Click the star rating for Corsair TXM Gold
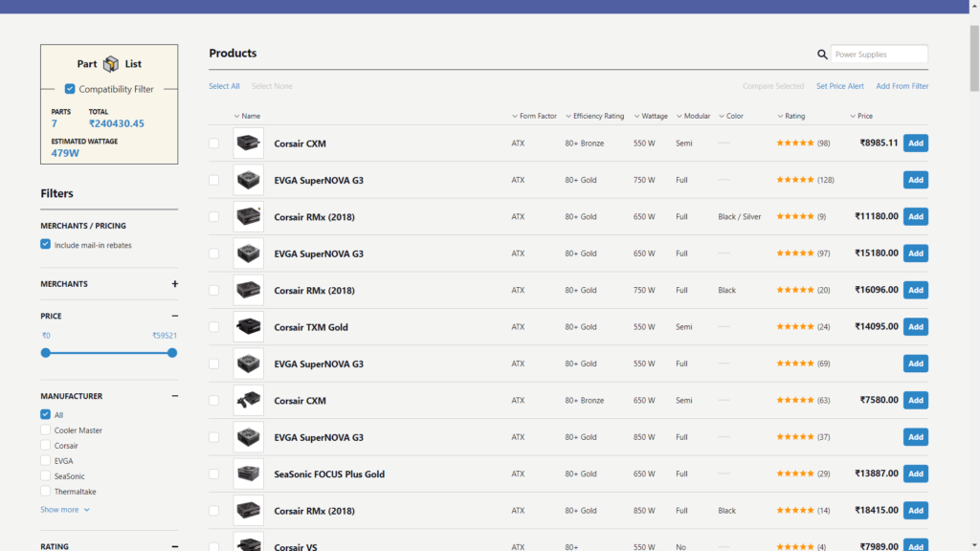The height and width of the screenshot is (551, 980). coord(795,327)
